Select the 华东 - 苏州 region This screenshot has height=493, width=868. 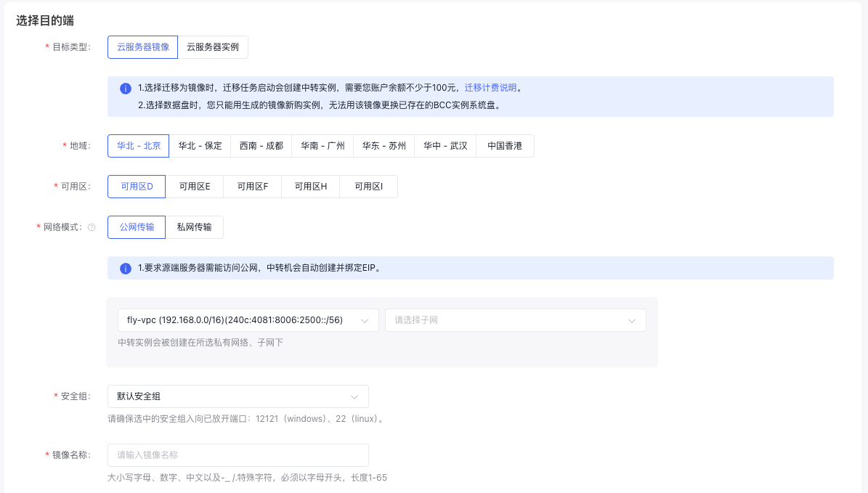(384, 146)
